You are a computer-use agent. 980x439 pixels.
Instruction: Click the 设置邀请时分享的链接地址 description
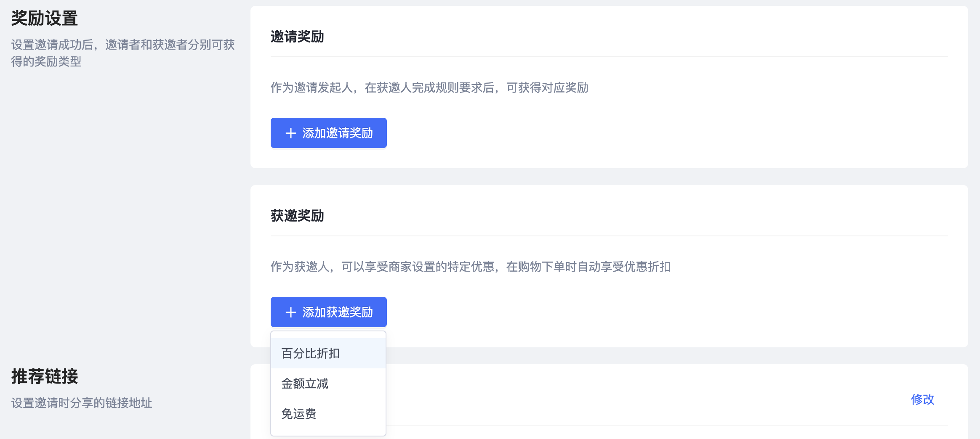pos(82,403)
